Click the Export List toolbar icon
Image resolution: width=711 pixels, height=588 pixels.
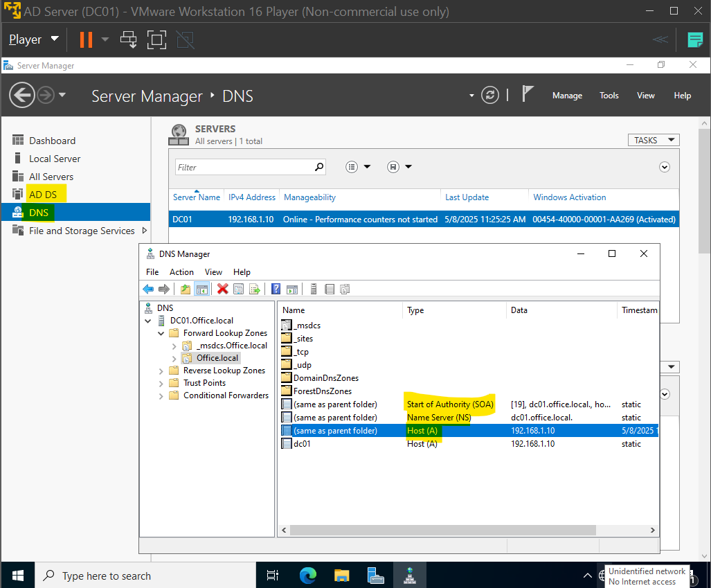click(x=255, y=289)
